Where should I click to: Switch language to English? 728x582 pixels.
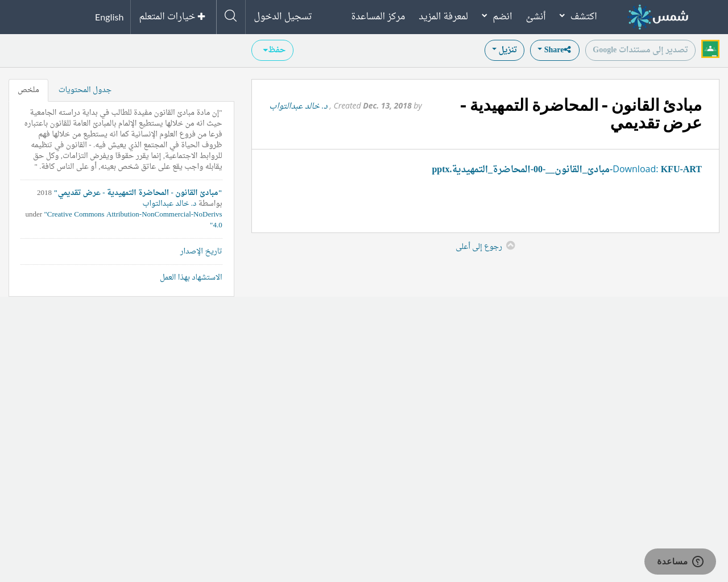[x=109, y=17]
